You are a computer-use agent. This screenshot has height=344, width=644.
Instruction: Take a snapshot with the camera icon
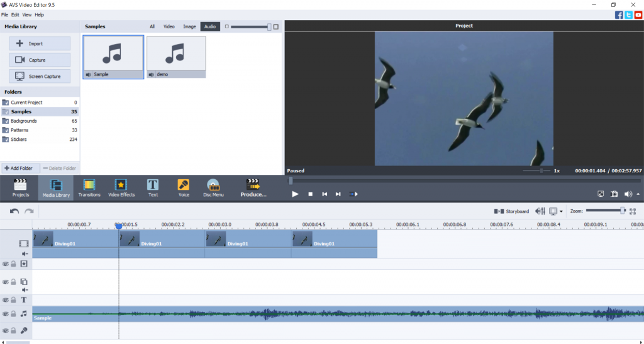coord(614,194)
